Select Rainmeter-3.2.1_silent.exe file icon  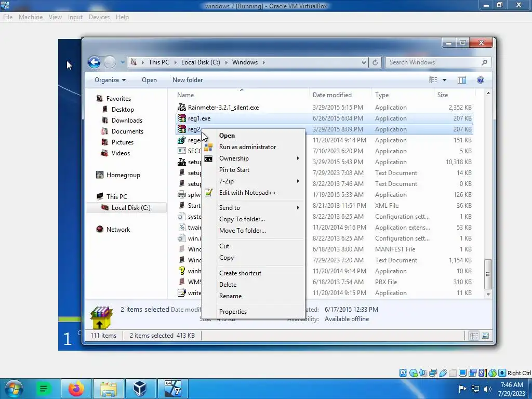(x=182, y=107)
